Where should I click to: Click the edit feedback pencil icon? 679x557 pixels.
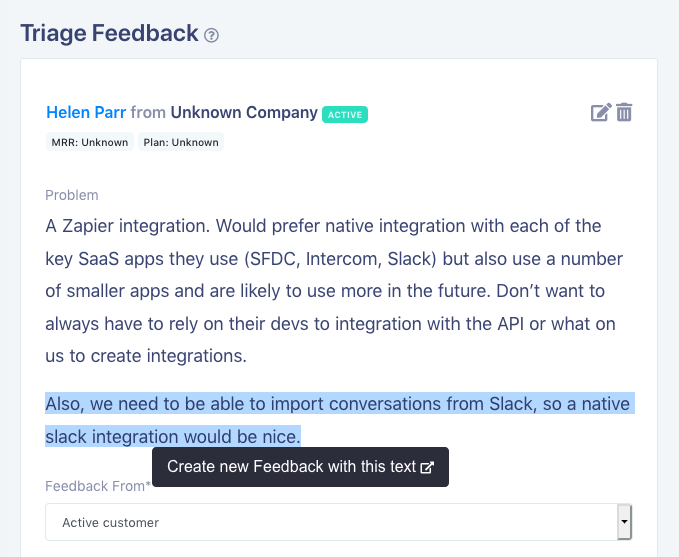pos(601,113)
